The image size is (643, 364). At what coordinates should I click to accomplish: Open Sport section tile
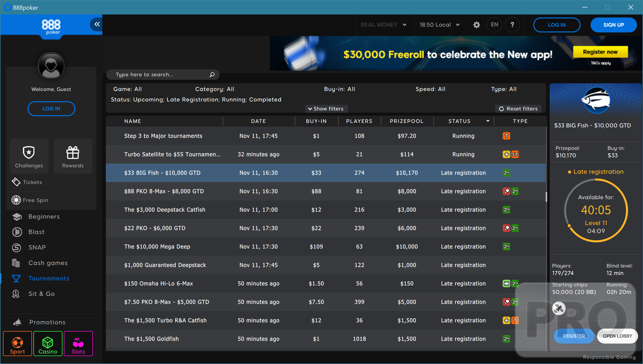click(x=17, y=344)
